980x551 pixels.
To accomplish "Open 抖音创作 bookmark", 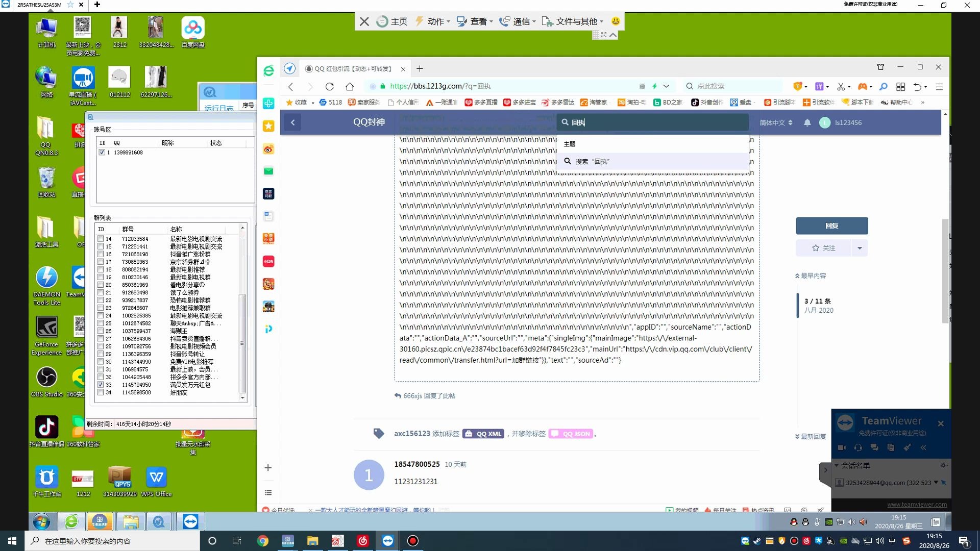I will click(x=707, y=103).
